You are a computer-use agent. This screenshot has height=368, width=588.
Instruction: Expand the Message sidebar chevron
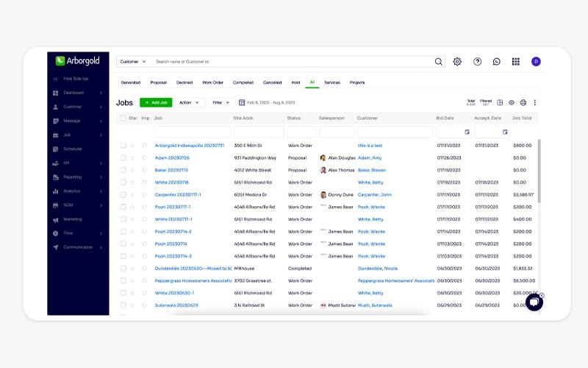point(101,121)
